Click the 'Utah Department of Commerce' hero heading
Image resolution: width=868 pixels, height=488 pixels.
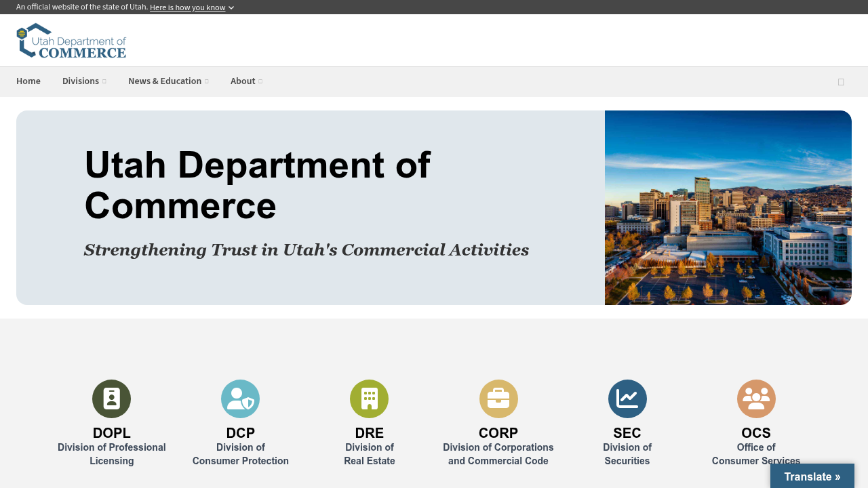click(258, 184)
